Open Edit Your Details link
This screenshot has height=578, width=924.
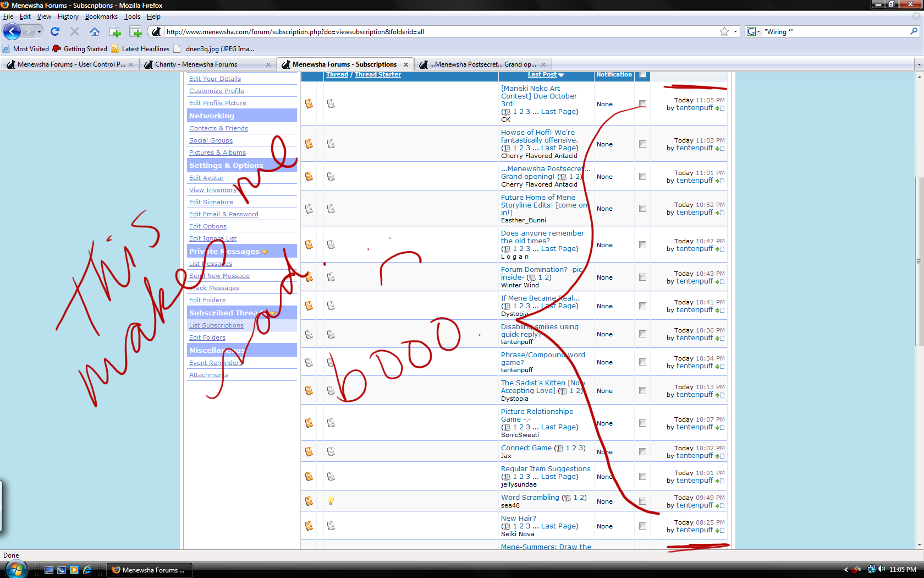click(215, 79)
